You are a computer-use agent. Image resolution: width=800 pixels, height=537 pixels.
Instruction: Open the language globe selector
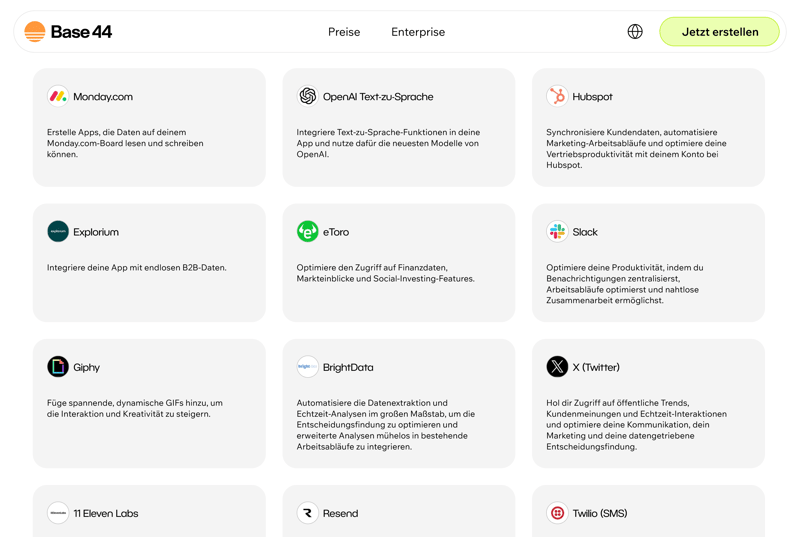635,32
